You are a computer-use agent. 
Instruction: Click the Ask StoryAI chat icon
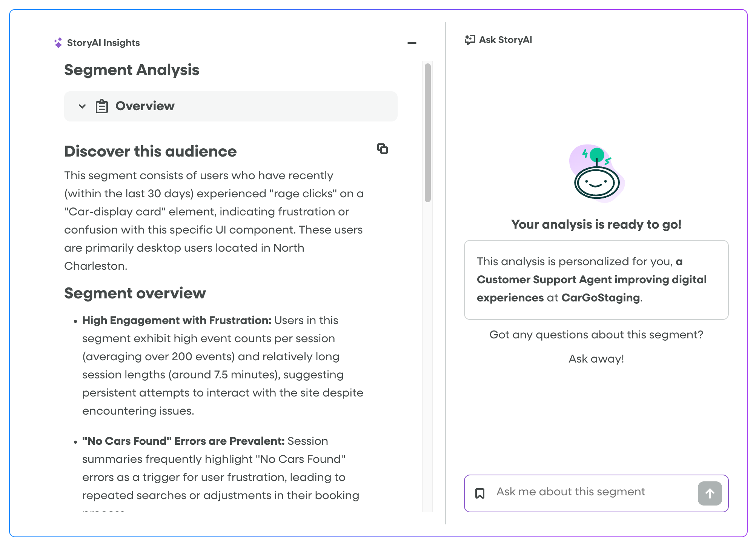[x=469, y=40]
